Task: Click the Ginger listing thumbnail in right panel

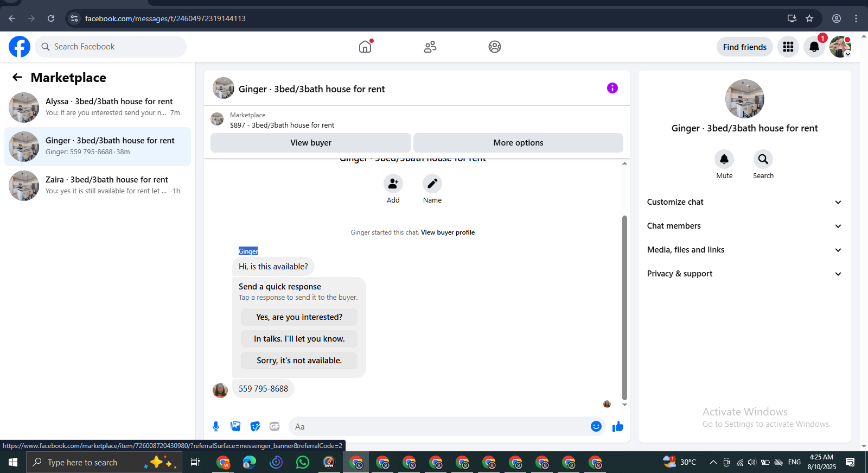Action: (745, 99)
